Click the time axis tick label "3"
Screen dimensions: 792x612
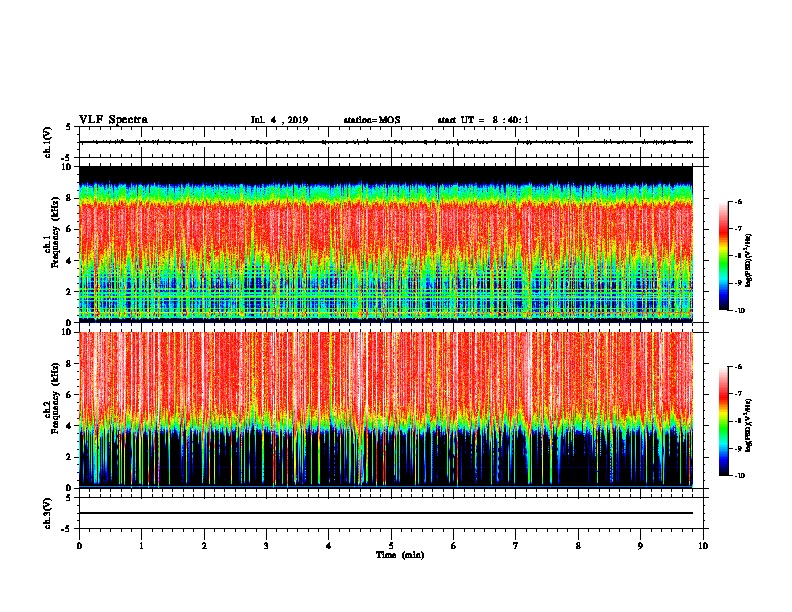[x=266, y=545]
